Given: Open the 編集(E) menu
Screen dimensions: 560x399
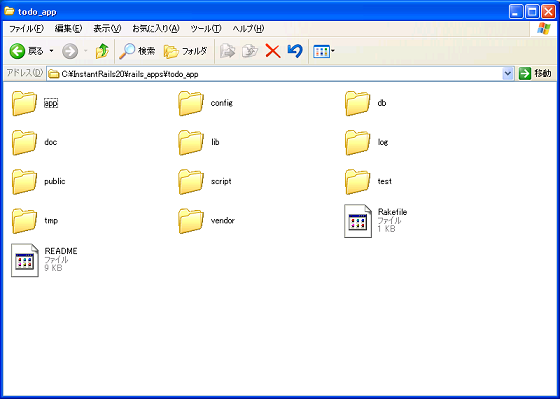Looking at the screenshot, I should tap(68, 29).
